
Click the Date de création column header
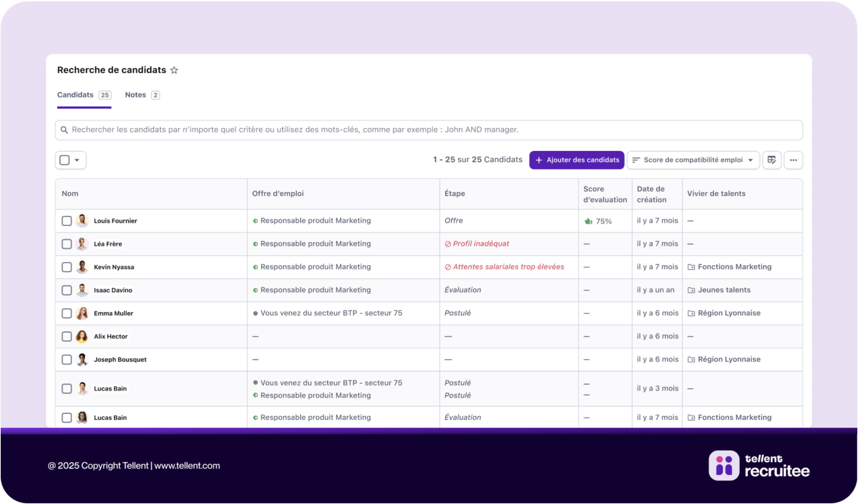[651, 194]
